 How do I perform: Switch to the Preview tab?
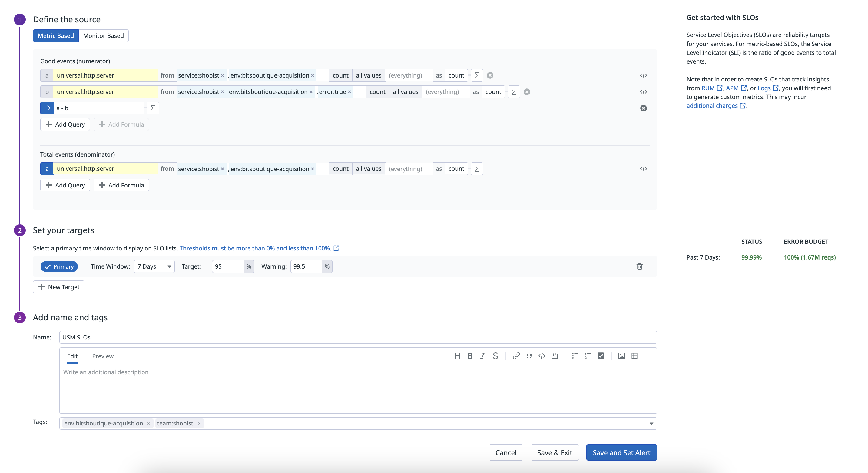[x=103, y=356]
